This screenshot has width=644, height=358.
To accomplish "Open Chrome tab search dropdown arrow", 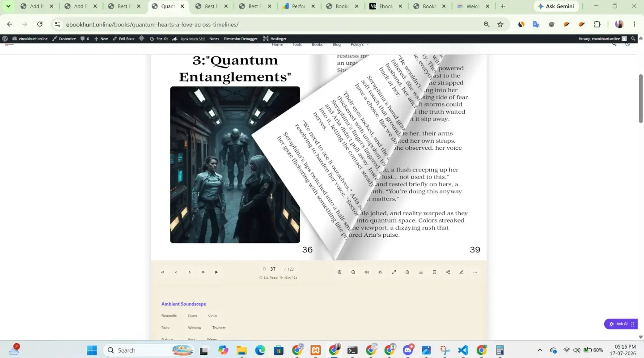I will [x=8, y=6].
